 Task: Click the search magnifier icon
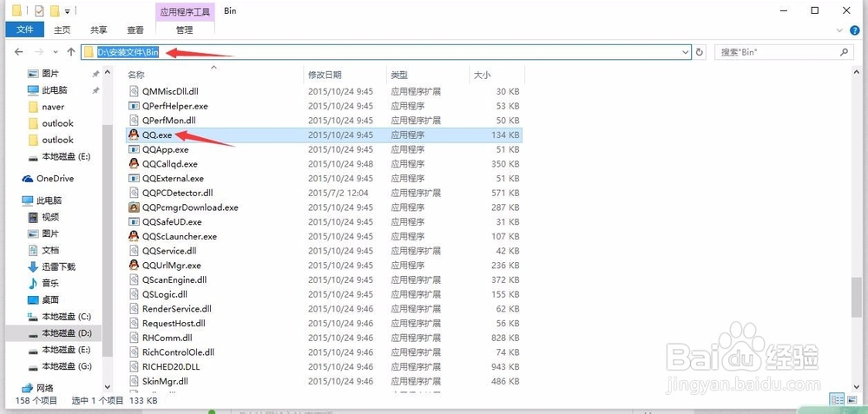(844, 52)
